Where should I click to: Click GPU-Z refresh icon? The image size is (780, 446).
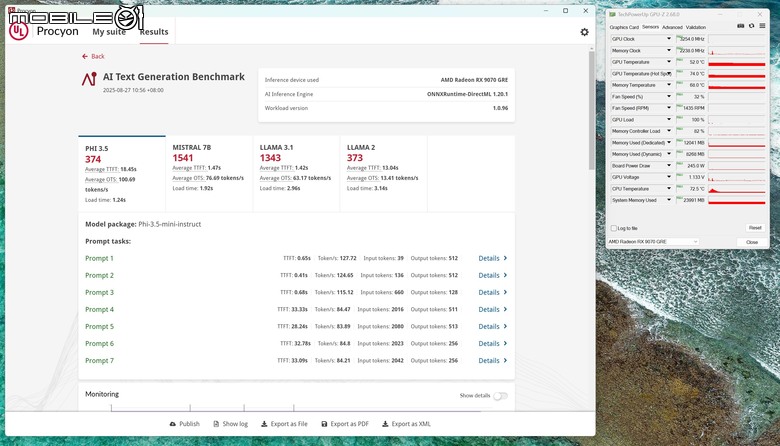coord(751,26)
